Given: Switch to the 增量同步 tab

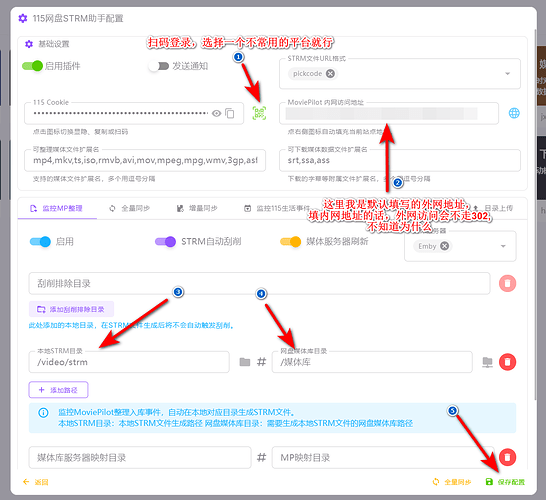Looking at the screenshot, I should (x=197, y=209).
